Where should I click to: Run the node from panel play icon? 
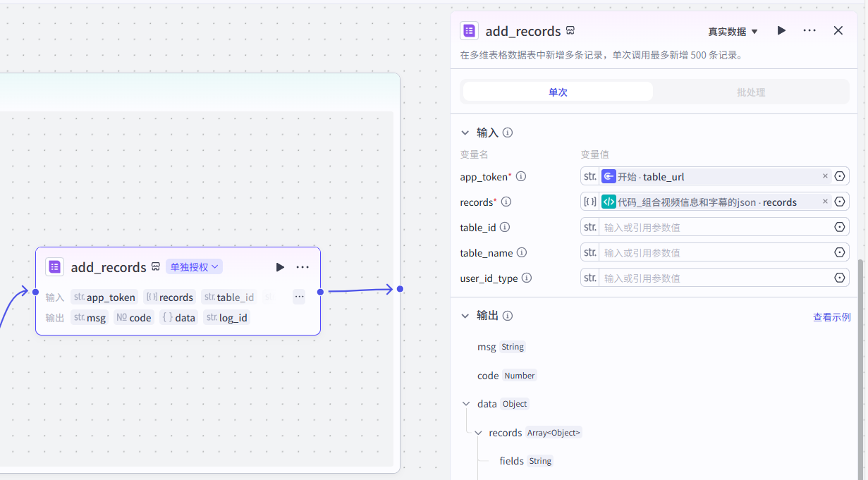[781, 31]
